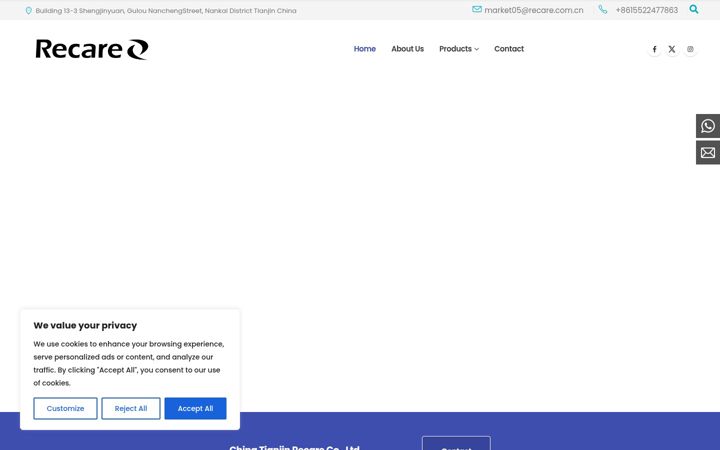Open the Products menu
The width and height of the screenshot is (720, 450).
pos(455,49)
